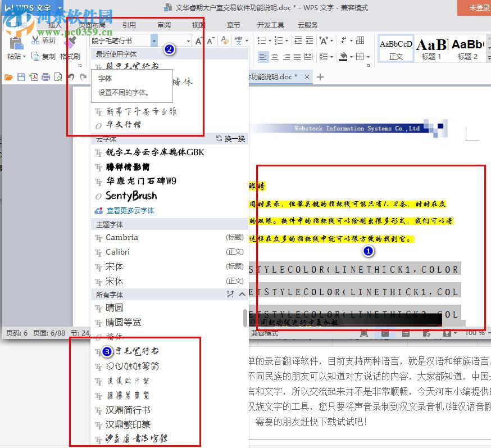Switch to the 审阅 ribbon tab
This screenshot has height=448, width=491.
163,25
